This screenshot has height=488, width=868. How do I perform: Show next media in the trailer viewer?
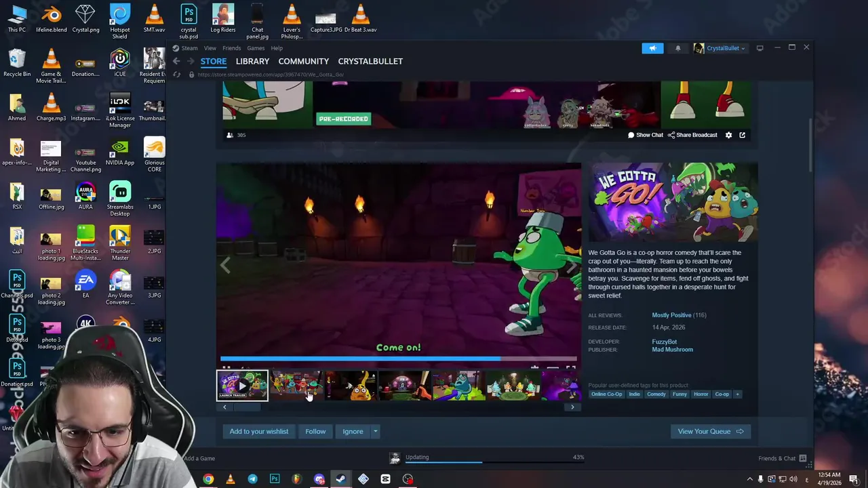coord(572,266)
